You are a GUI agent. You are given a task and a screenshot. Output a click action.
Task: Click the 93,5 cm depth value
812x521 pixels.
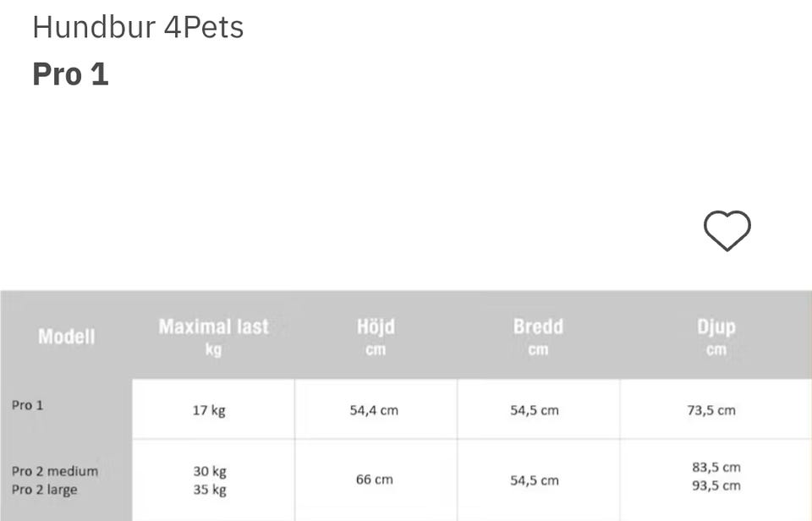click(x=716, y=485)
